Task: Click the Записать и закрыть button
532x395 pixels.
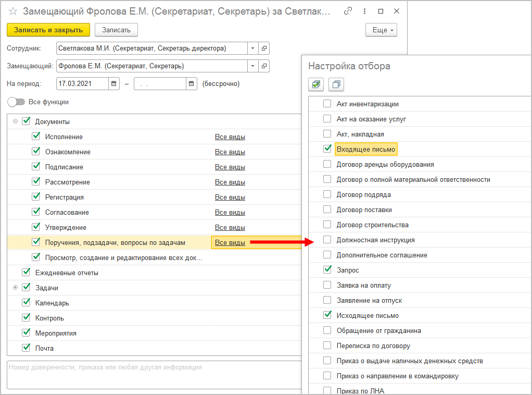Action: coord(48,30)
